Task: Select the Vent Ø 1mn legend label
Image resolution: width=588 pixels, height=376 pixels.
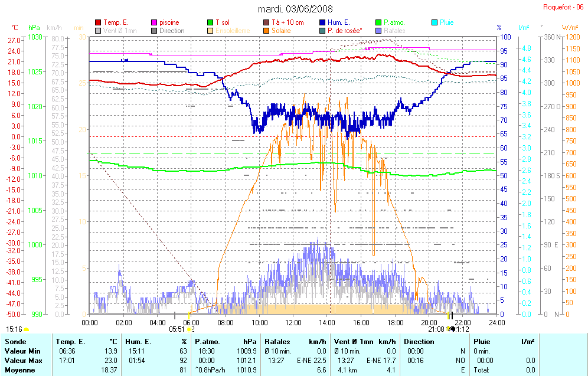Action: coord(120,31)
